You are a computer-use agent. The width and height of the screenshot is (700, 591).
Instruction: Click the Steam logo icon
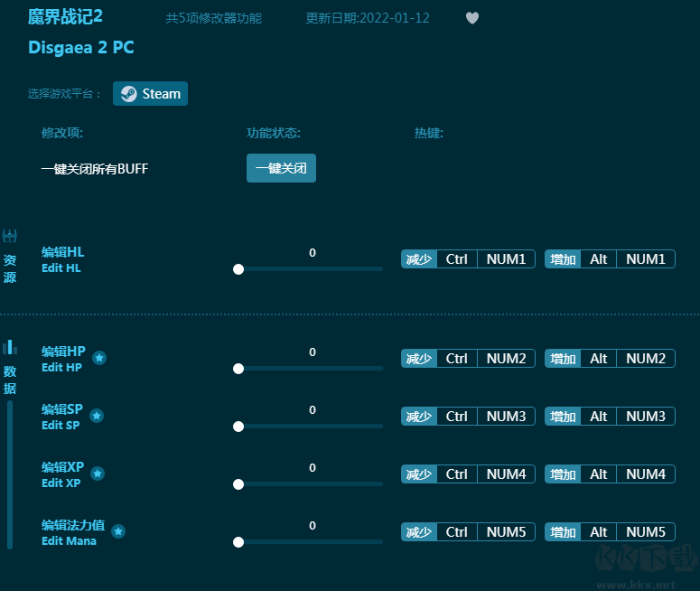coord(129,94)
